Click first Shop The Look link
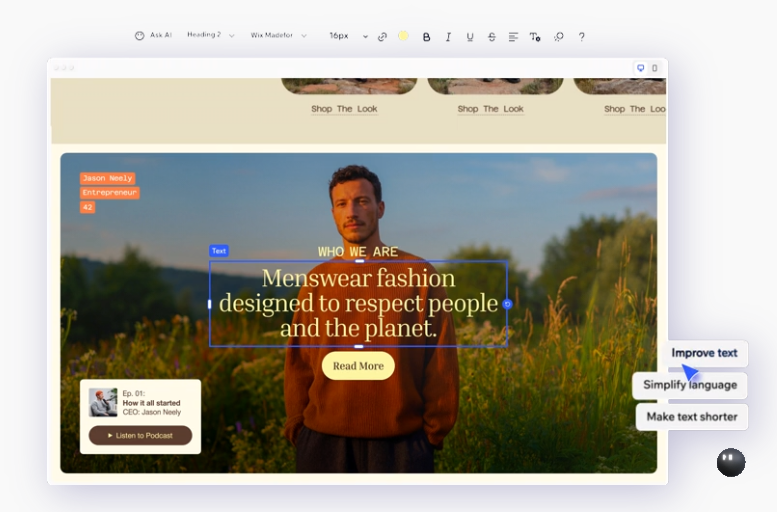777x512 pixels. (344, 109)
